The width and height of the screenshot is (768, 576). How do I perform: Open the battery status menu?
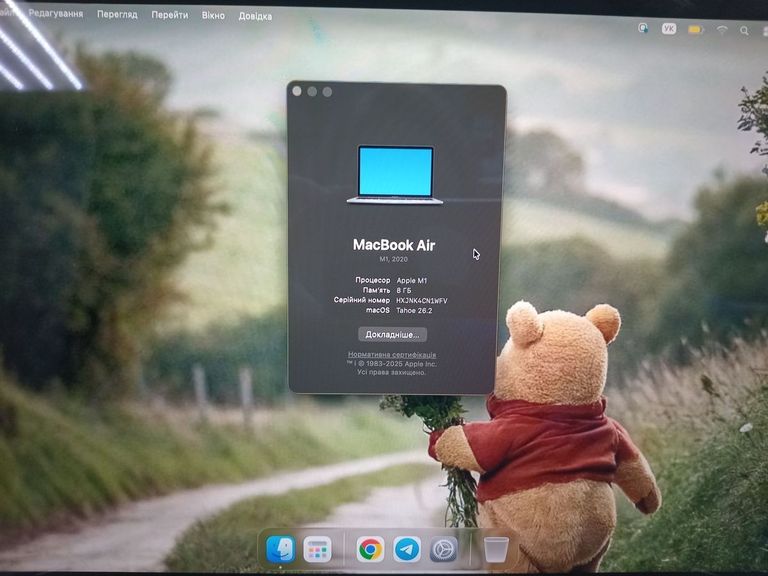click(695, 30)
